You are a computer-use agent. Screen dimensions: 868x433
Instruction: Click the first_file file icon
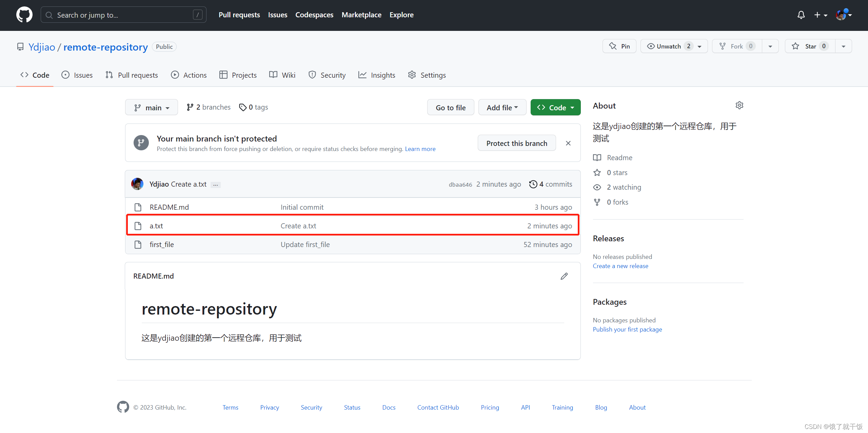[138, 245]
